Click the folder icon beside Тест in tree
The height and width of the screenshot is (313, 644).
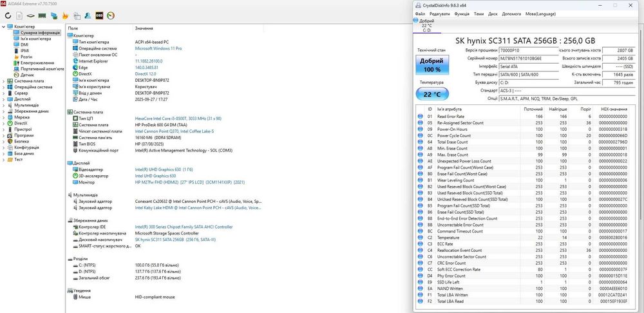click(x=10, y=159)
